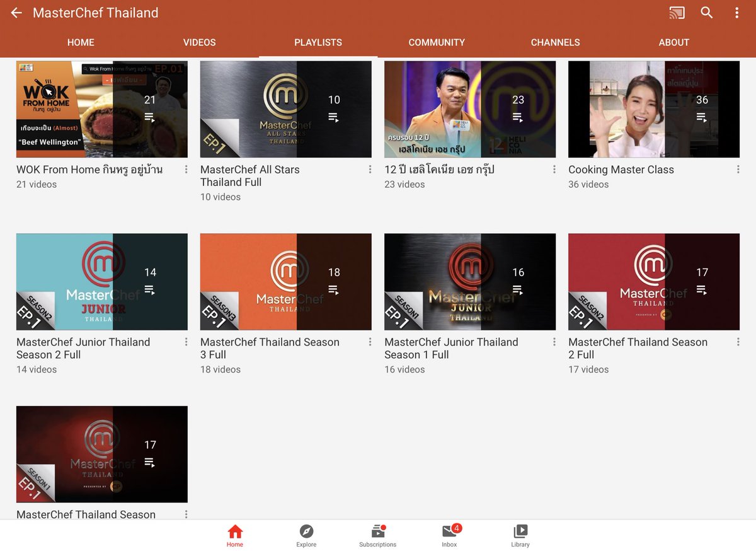Click the MasterChef Thailand channel title
The image size is (756, 551).
(x=96, y=13)
